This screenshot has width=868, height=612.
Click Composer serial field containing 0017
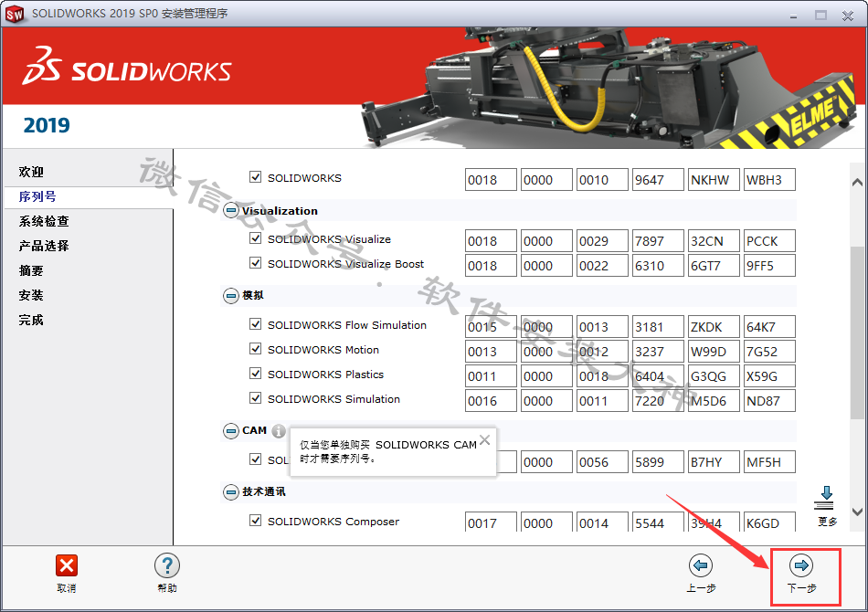click(x=491, y=522)
